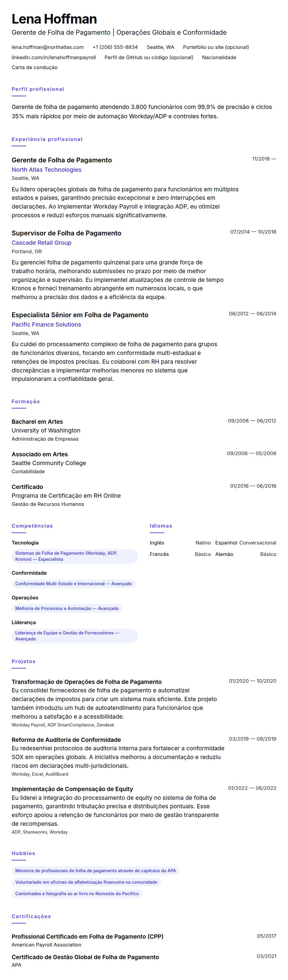Viewport: 288px width, 980px height.
Task: Click the Sistemas de Folha de Pagamento skill tag
Action: [x=75, y=556]
